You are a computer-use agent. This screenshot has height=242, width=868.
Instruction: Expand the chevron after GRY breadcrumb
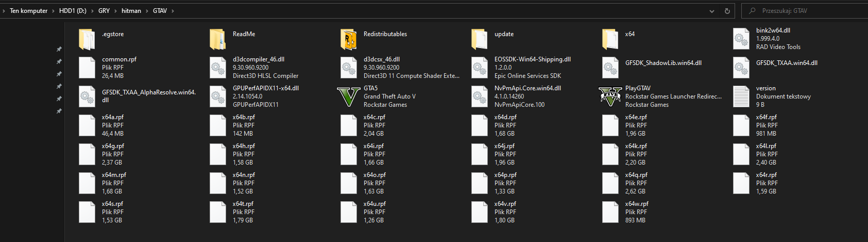(x=115, y=11)
